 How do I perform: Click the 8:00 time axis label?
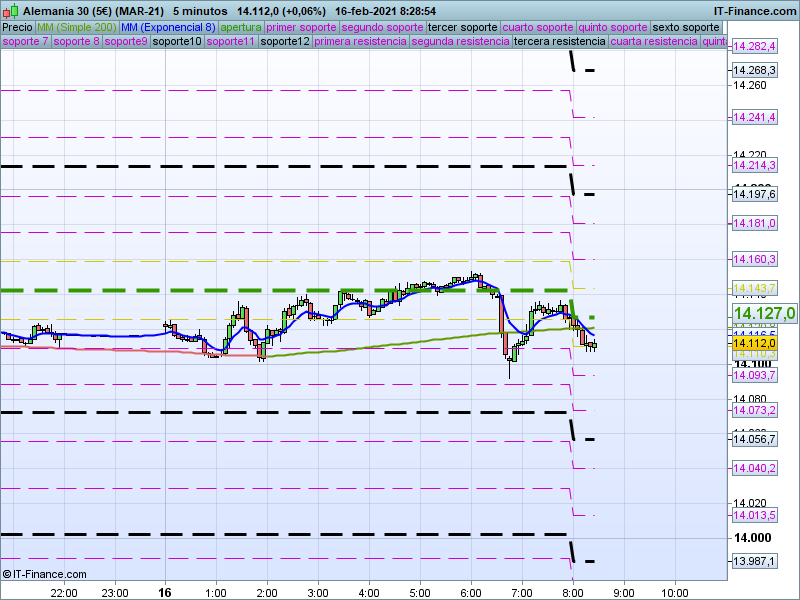(x=573, y=593)
